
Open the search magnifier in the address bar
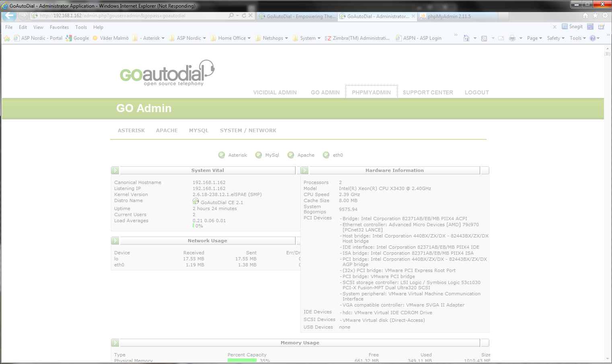click(x=231, y=16)
